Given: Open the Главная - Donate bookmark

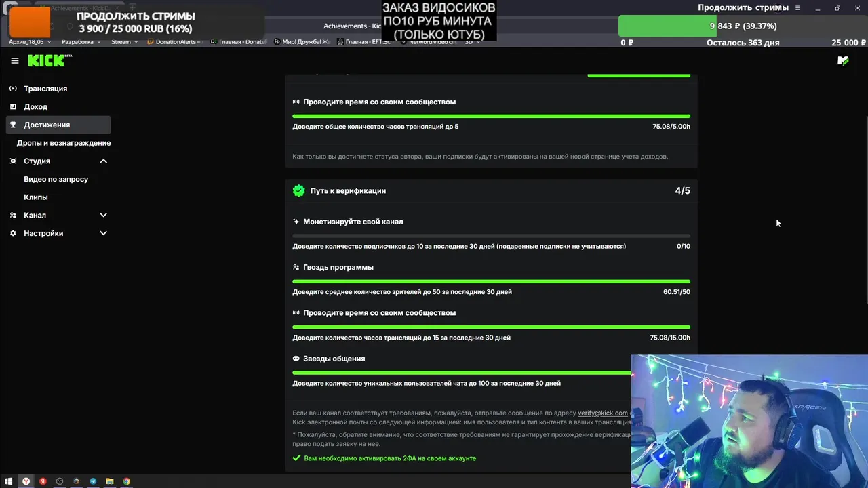Looking at the screenshot, I should tap(239, 42).
